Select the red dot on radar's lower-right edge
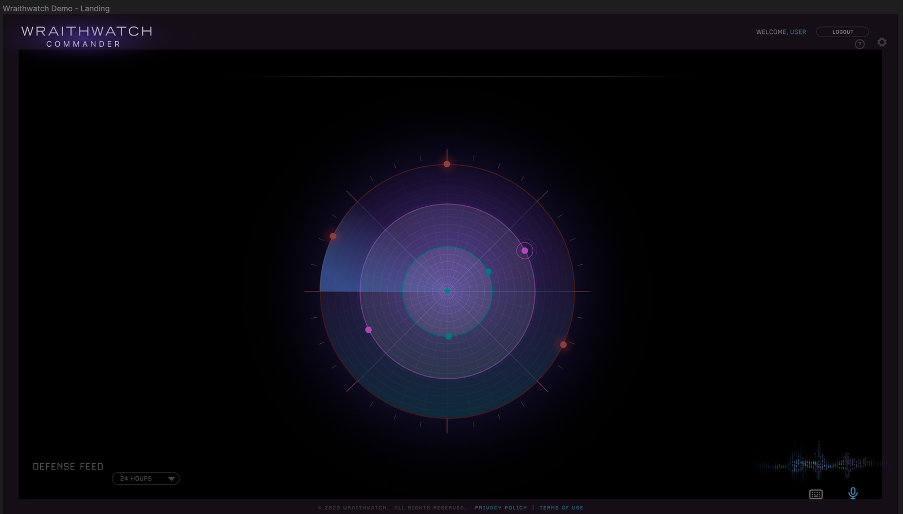Screen dimensions: 904x514 pyautogui.click(x=563, y=345)
